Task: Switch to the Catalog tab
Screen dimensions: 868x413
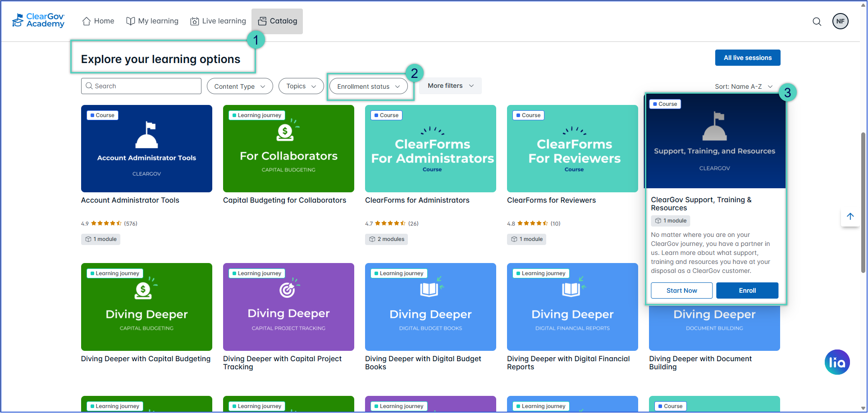Action: (277, 21)
